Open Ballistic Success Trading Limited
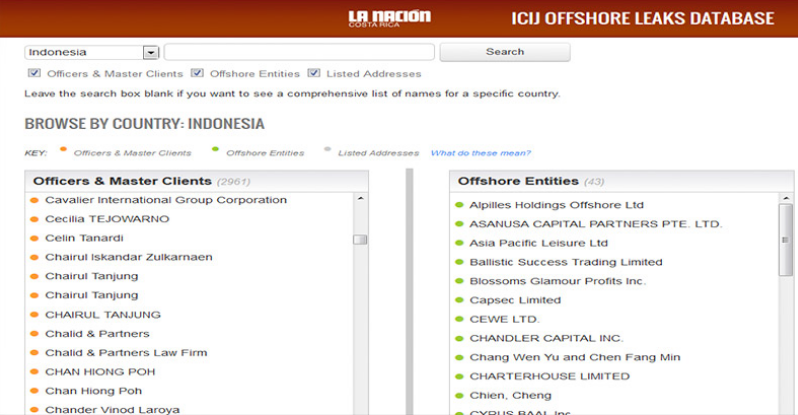 coord(566,262)
